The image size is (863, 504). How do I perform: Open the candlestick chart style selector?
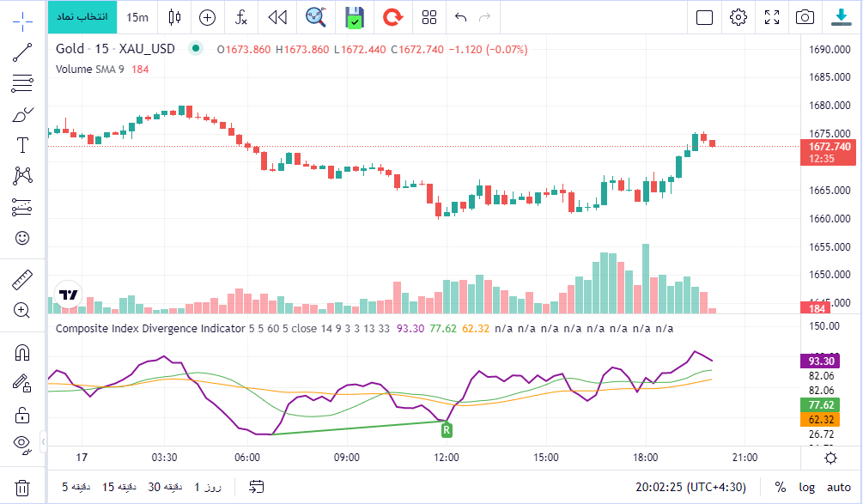tap(175, 17)
